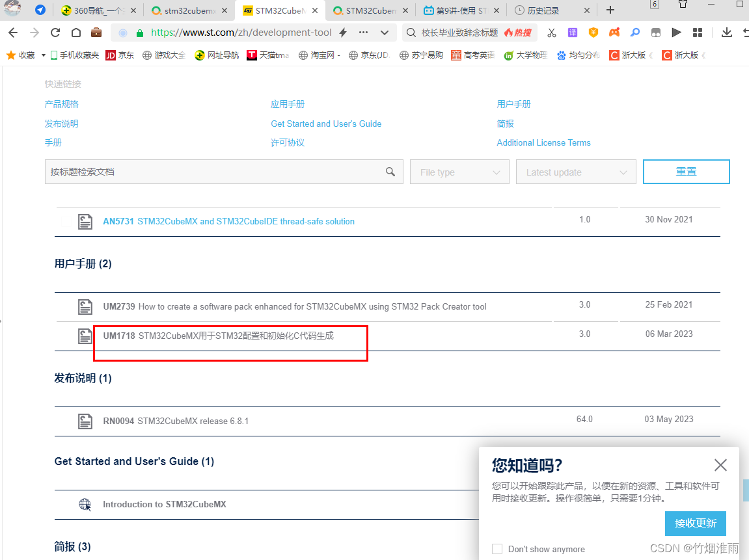The image size is (749, 560).
Task: Click the search magnifier in document search box
Action: pos(390,172)
